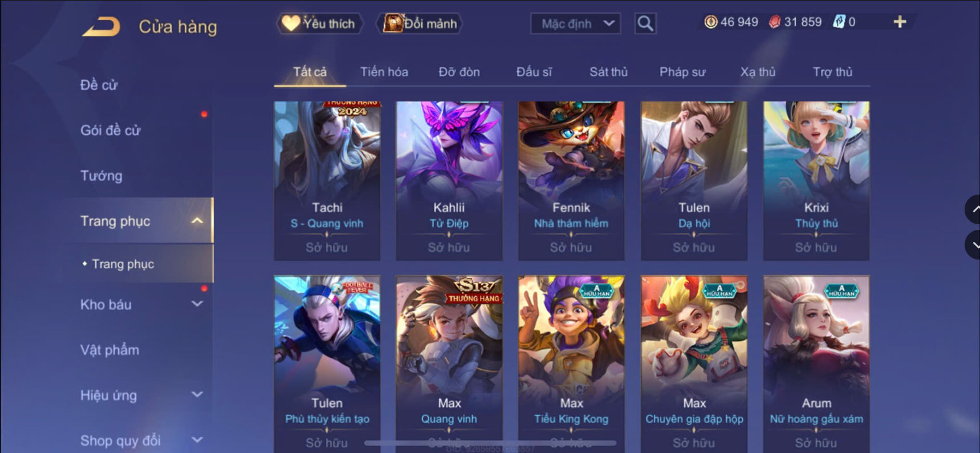Screen dimensions: 980x453
Task: Click the up arrow on right edge
Action: coord(973,209)
